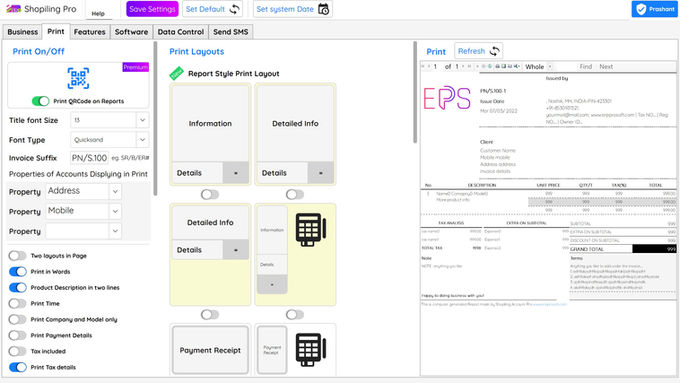Toggle Print Company and Model only

(x=17, y=319)
